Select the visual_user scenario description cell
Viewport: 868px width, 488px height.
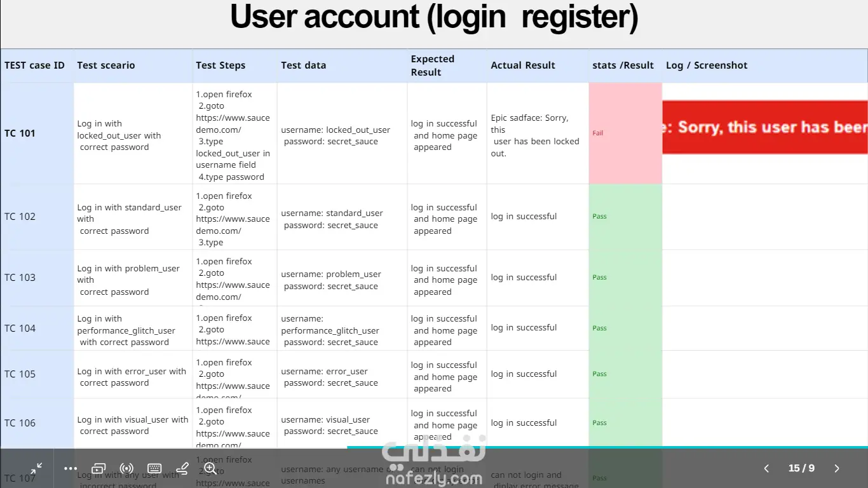(x=133, y=423)
